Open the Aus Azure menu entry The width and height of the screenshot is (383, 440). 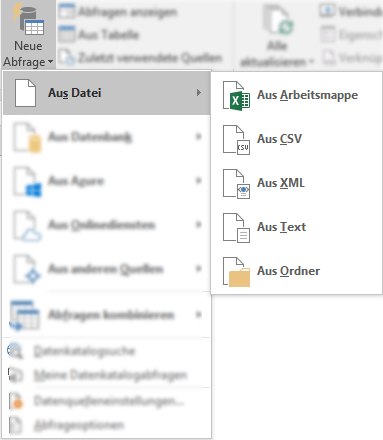pos(107,181)
